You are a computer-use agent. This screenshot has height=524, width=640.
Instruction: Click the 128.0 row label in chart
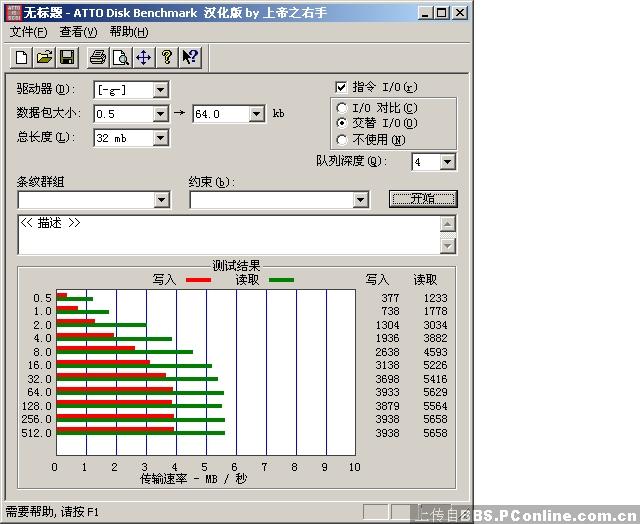(36, 406)
